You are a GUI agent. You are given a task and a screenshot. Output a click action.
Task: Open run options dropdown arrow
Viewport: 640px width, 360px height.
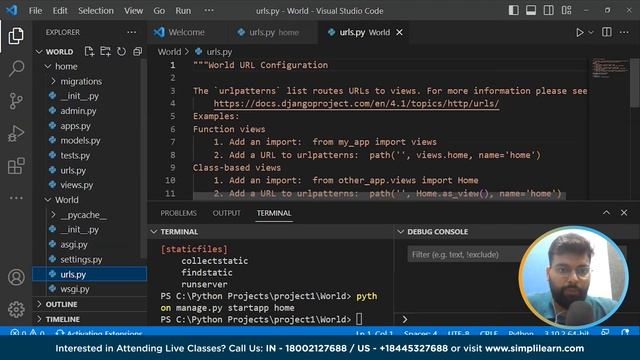(591, 32)
